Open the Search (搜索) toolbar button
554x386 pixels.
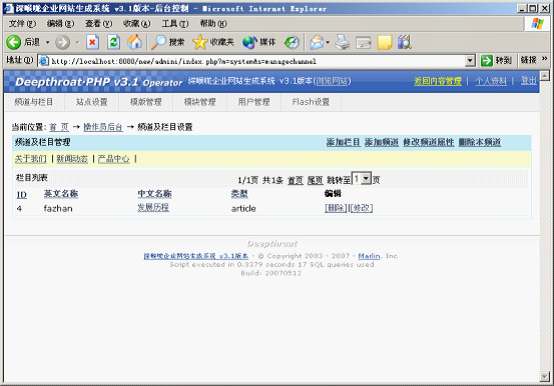pyautogui.click(x=168, y=42)
